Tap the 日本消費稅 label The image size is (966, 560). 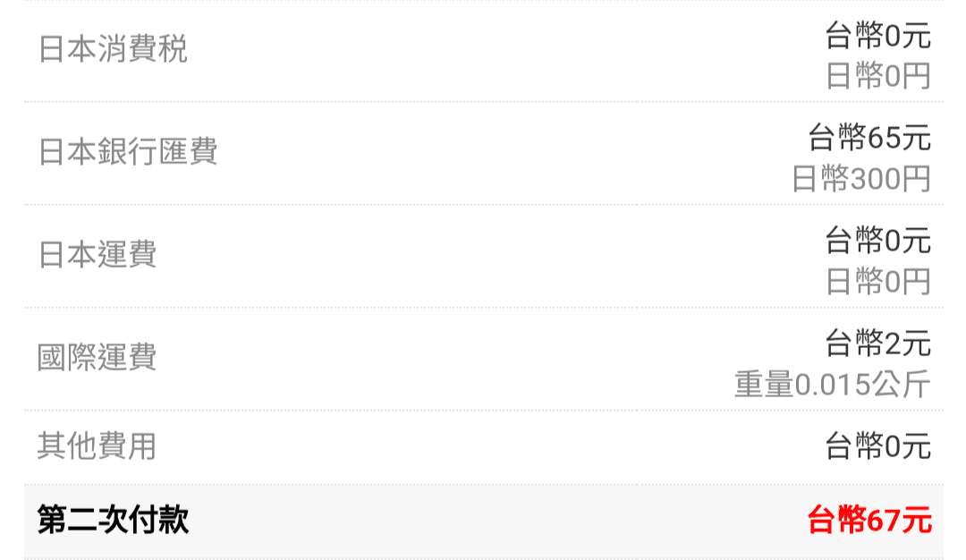pos(113,50)
